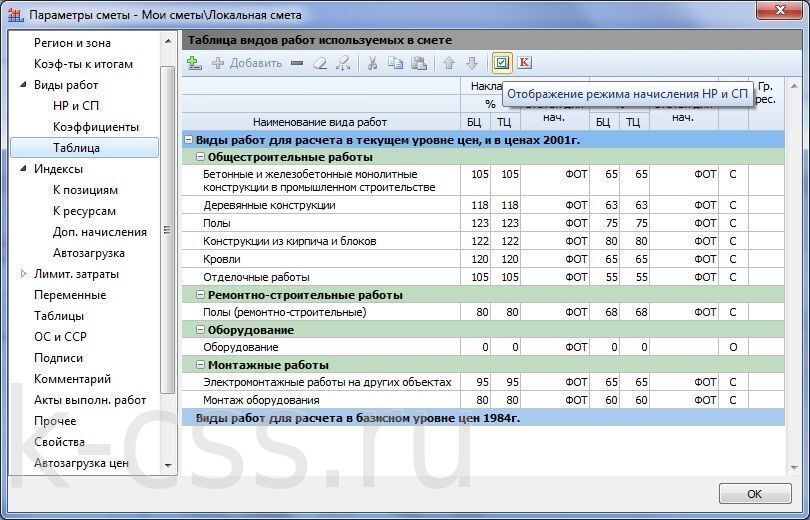Select Электромонтажные работы на других объектах row
Image resolution: width=810 pixels, height=520 pixels.
click(x=483, y=382)
